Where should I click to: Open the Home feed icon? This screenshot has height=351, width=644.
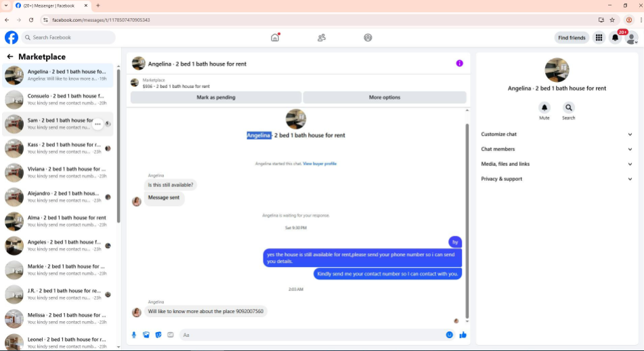pos(275,37)
